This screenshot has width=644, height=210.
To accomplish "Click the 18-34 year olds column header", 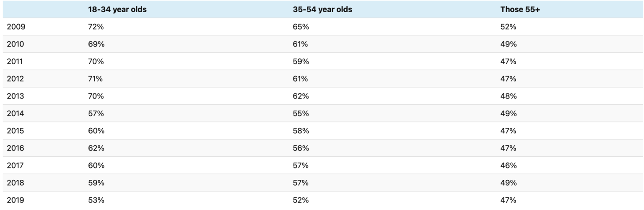I will point(117,9).
